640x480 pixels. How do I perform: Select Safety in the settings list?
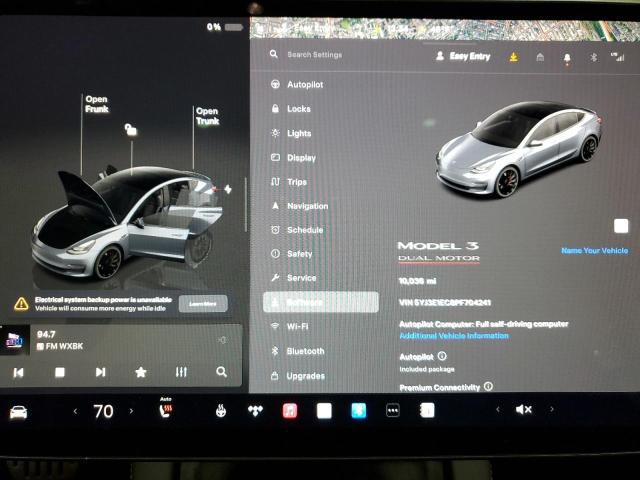click(x=292, y=254)
